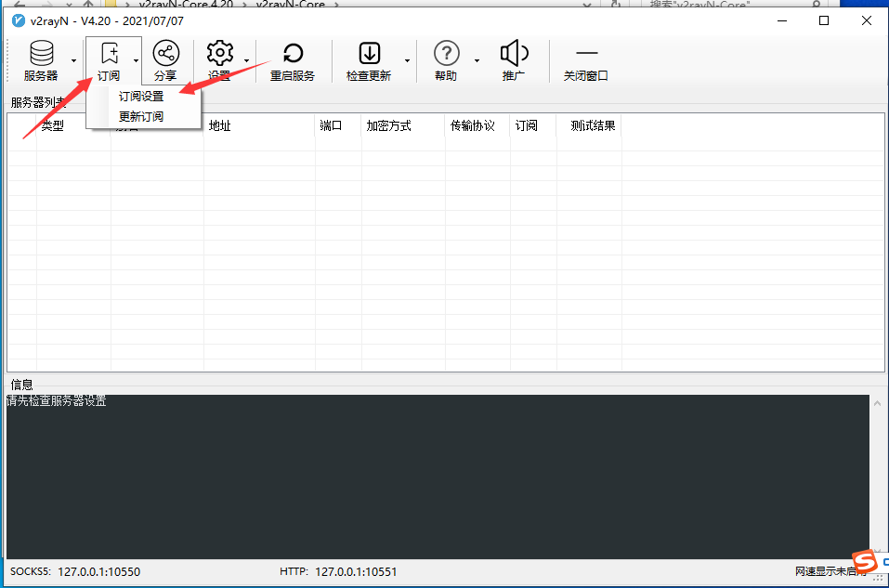Click the 关闭窗口 toolbar button
889x588 pixels.
pos(586,60)
